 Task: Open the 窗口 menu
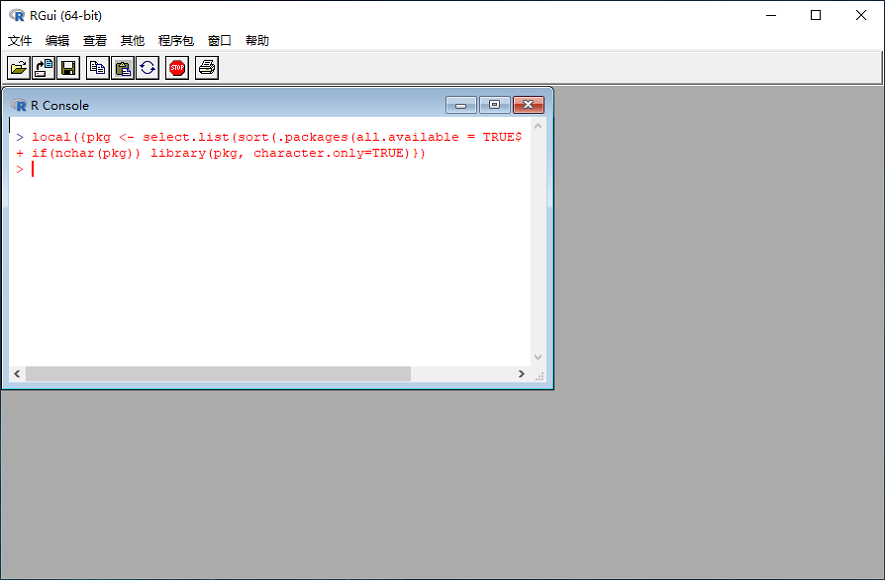coord(219,41)
